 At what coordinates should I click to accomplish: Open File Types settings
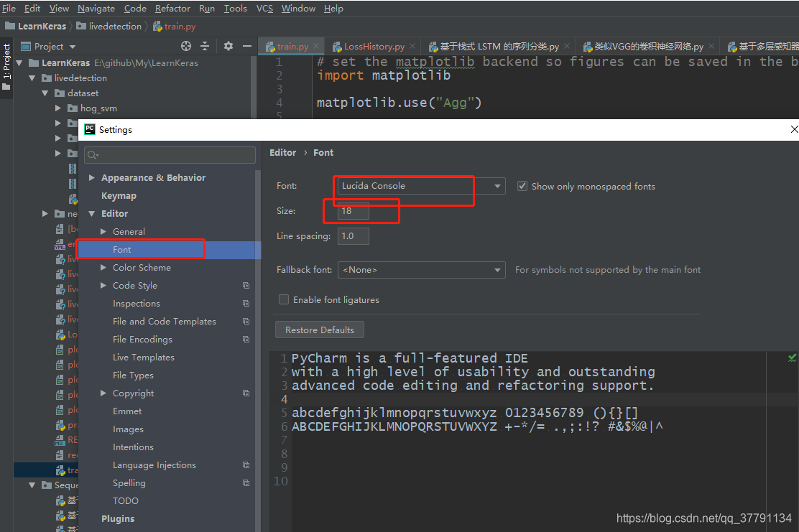pos(133,375)
